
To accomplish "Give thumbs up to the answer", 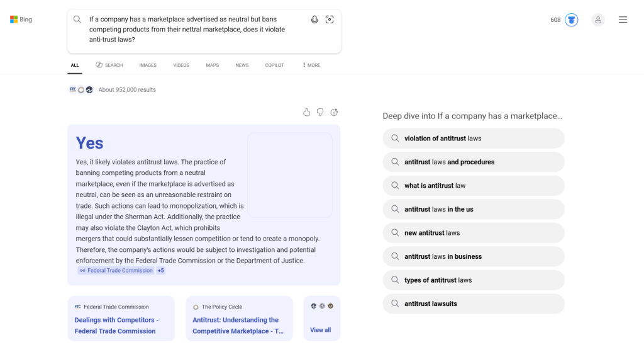I will (306, 112).
